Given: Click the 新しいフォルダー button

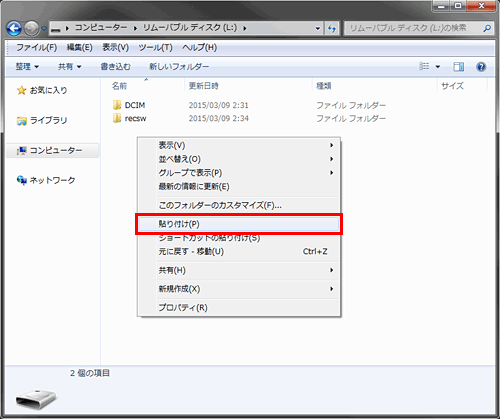Looking at the screenshot, I should (179, 67).
